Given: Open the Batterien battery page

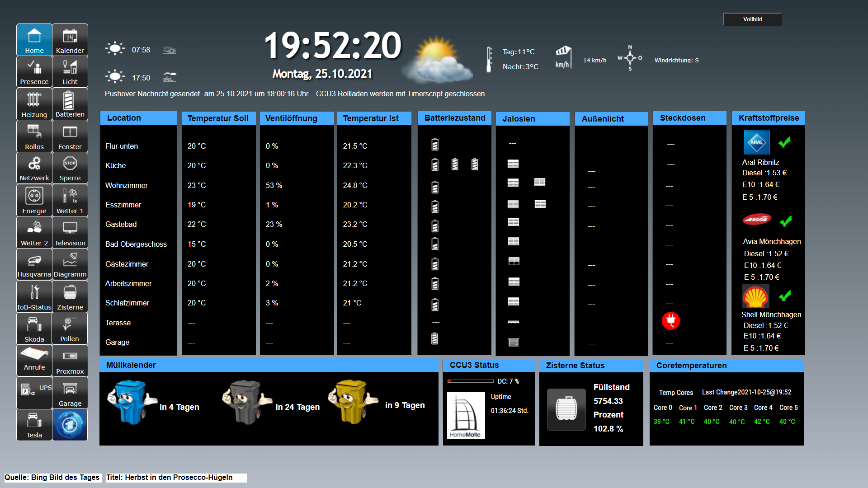Looking at the screenshot, I should click(70, 104).
